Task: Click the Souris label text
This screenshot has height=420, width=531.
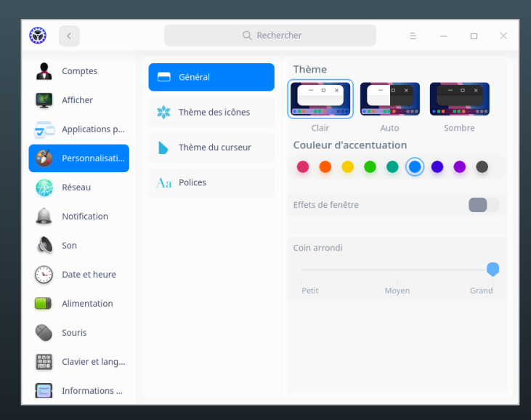Action: coord(74,333)
